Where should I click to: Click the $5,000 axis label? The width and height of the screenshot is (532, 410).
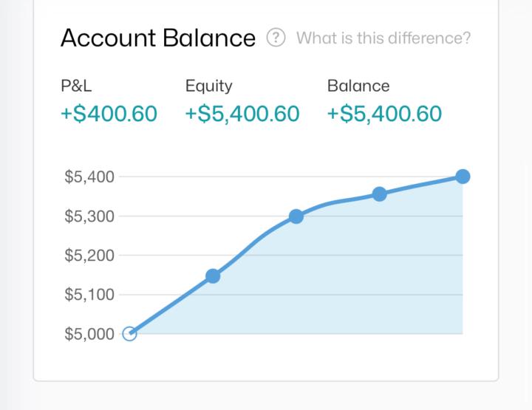tap(89, 334)
